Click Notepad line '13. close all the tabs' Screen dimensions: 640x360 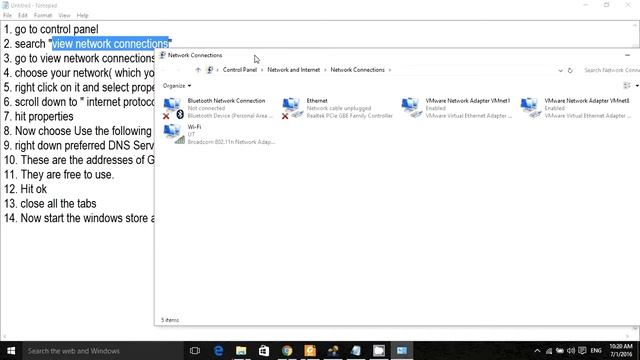tap(50, 204)
